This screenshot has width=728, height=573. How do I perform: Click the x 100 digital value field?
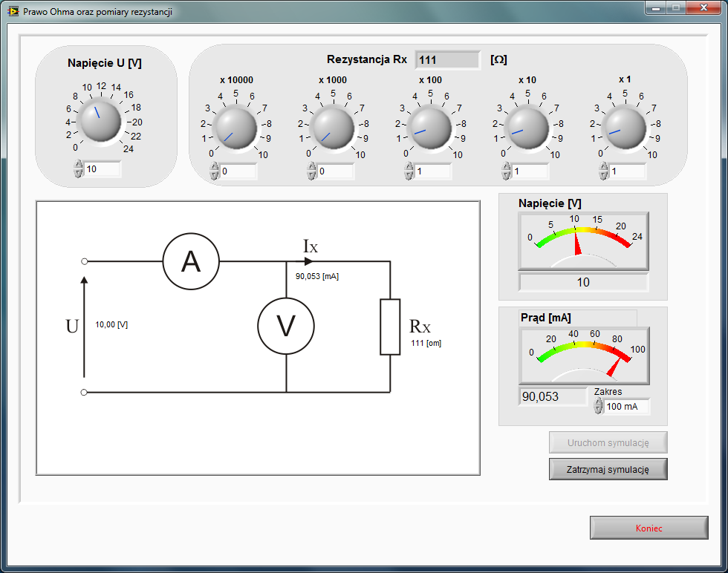tap(432, 171)
